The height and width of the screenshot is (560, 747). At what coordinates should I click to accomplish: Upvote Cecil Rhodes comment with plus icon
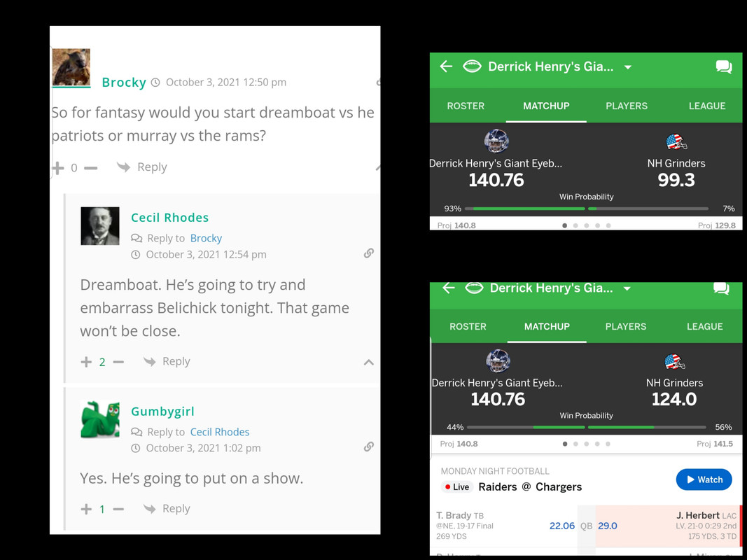pyautogui.click(x=86, y=362)
